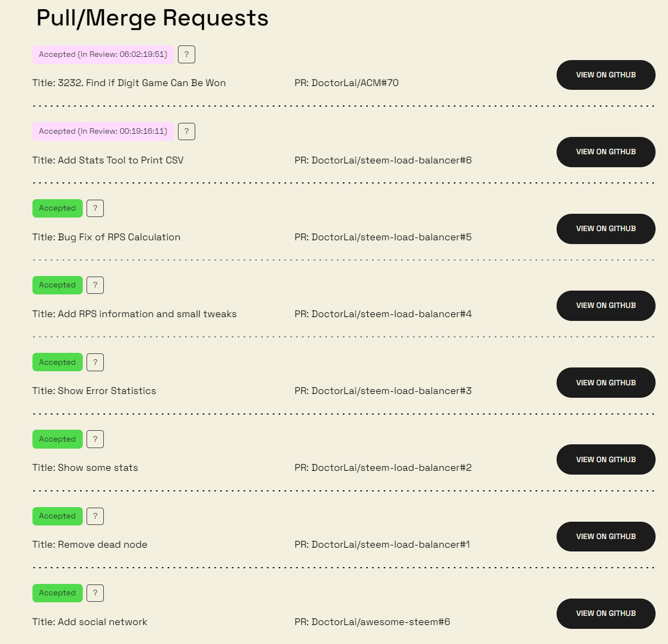View steem-load-balancer#4 on GitHub

point(606,306)
